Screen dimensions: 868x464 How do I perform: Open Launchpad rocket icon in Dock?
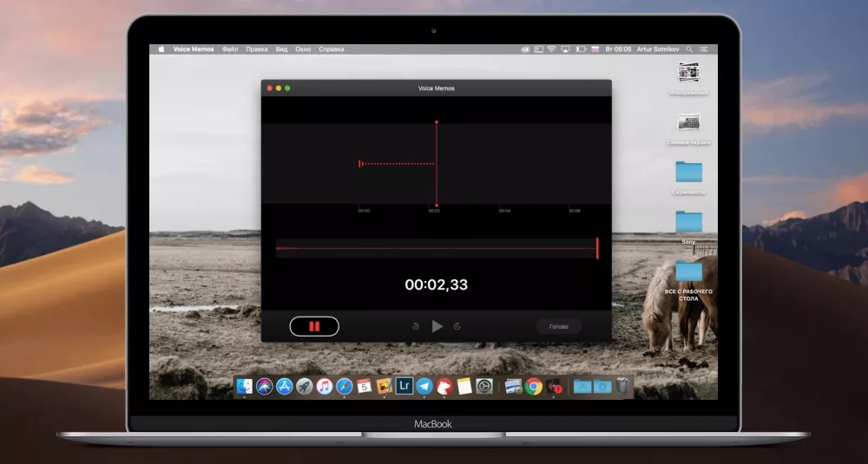coord(304,386)
